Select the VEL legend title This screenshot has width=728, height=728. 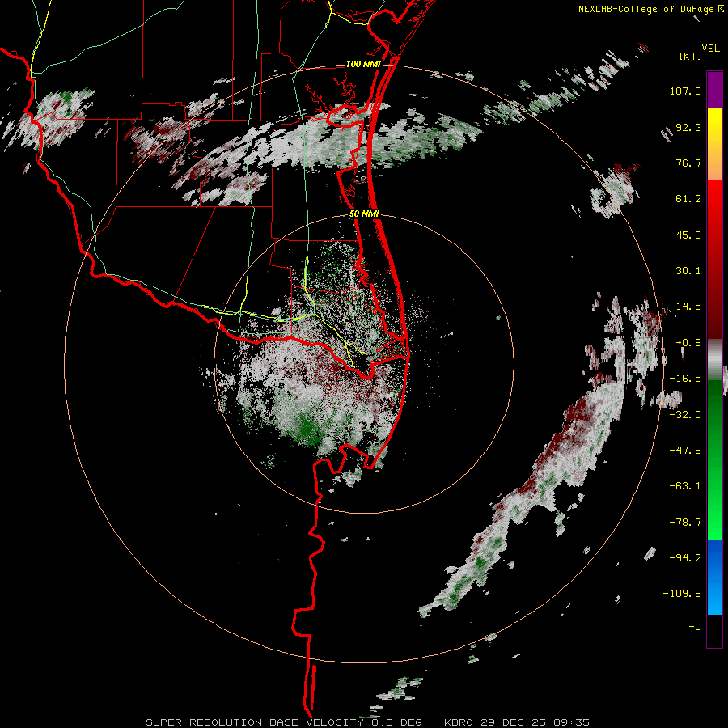click(x=711, y=48)
